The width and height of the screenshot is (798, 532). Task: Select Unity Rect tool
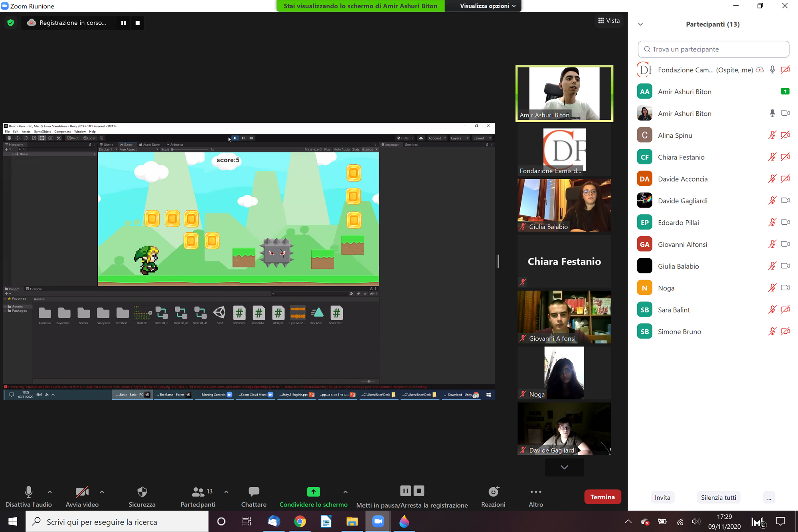42,138
